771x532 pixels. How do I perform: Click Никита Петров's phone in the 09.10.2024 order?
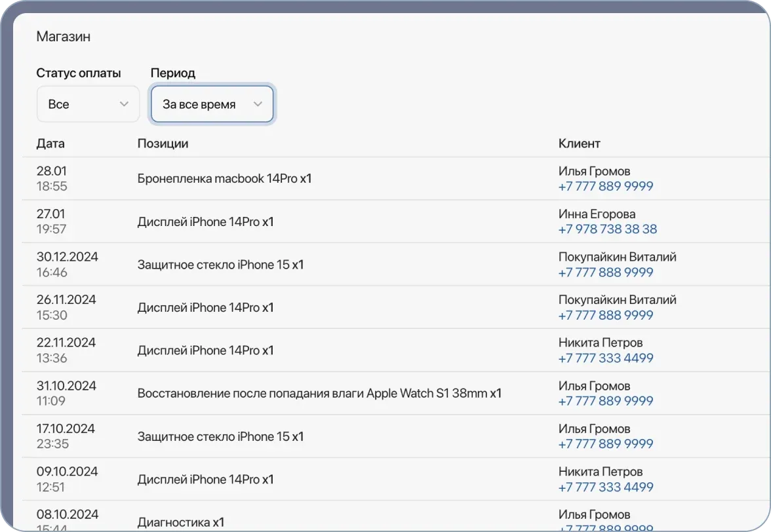coord(605,487)
